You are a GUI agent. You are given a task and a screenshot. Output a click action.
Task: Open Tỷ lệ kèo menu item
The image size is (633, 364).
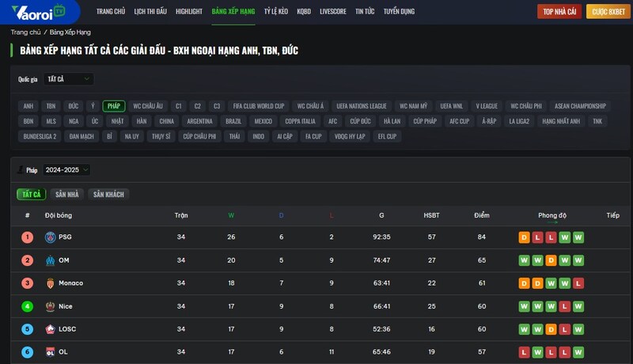click(276, 12)
